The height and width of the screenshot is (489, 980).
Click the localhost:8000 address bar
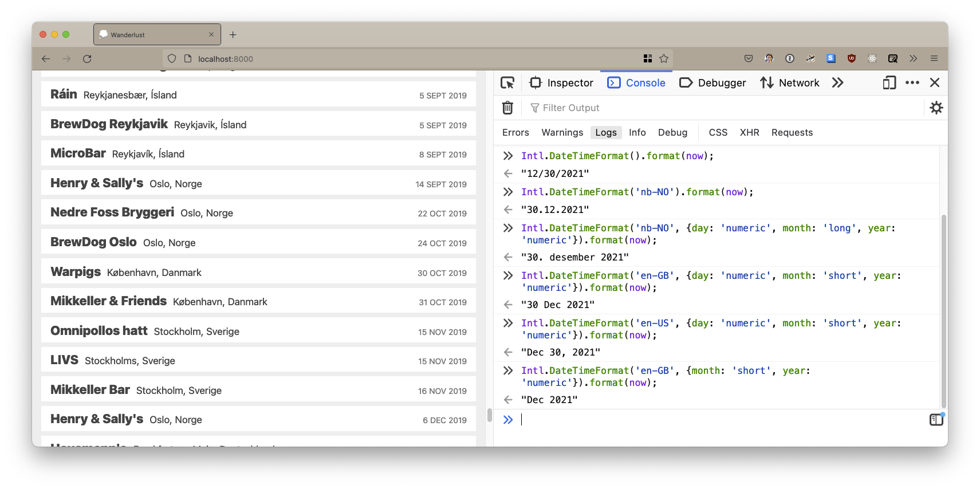click(418, 58)
